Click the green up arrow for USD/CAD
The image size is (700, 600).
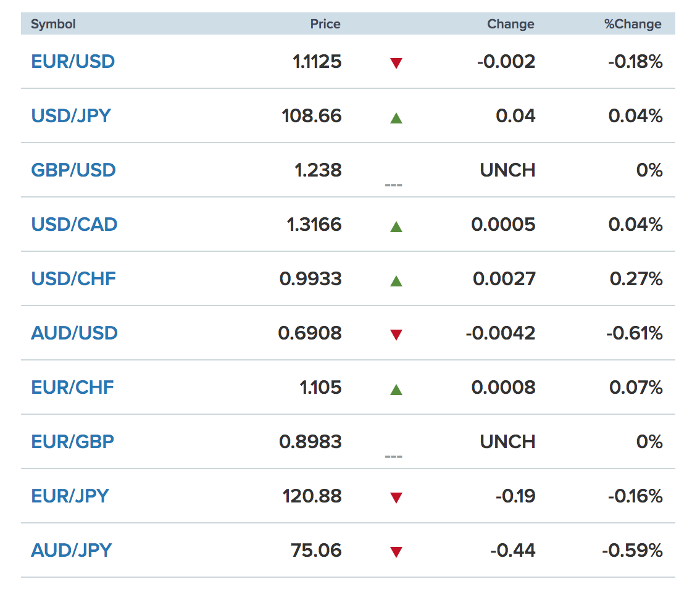(x=396, y=227)
